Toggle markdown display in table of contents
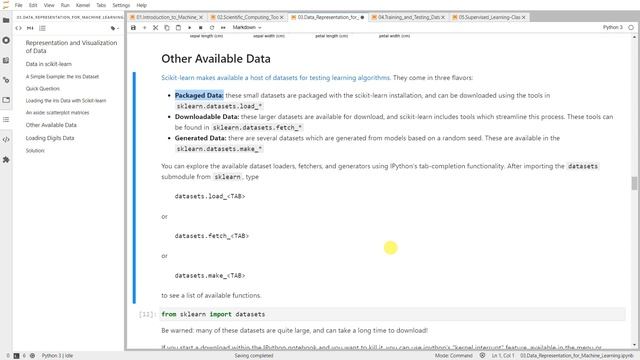This screenshot has width=640, height=360. click(30, 28)
